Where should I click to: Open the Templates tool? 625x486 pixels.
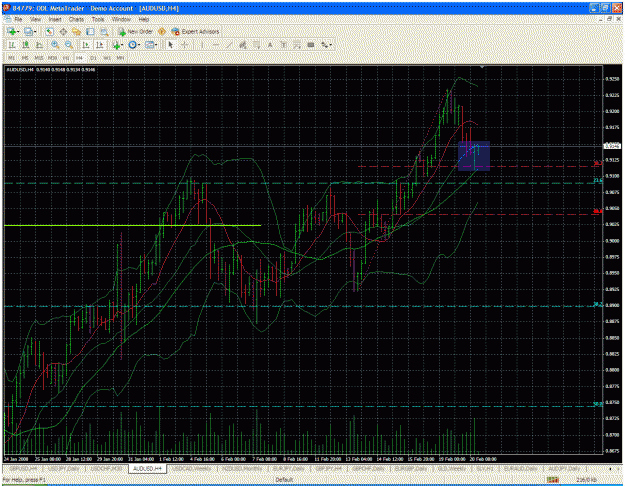(x=149, y=45)
